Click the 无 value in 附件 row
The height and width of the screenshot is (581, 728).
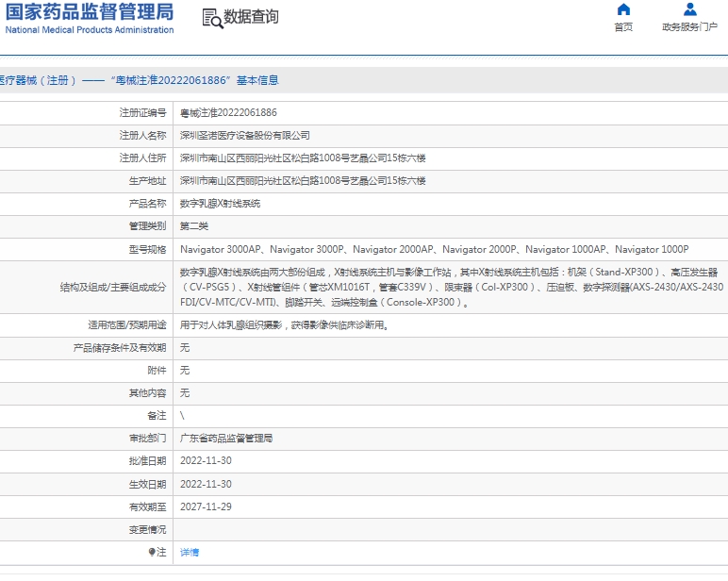[x=185, y=371]
